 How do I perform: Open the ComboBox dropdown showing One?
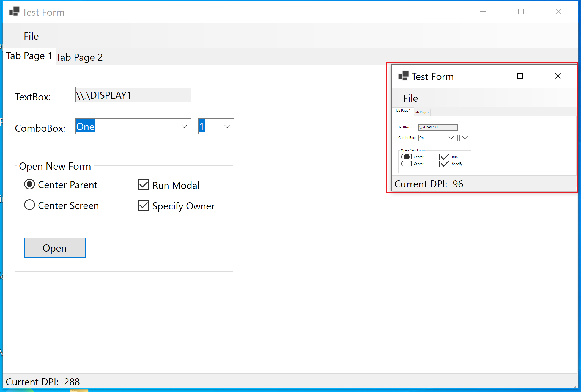133,126
